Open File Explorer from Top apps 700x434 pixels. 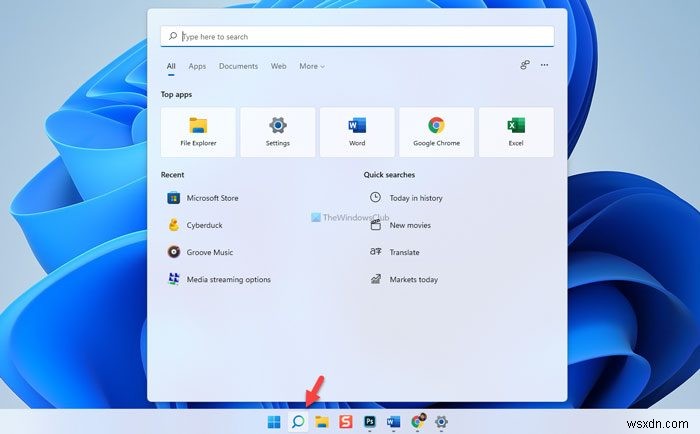pos(198,132)
